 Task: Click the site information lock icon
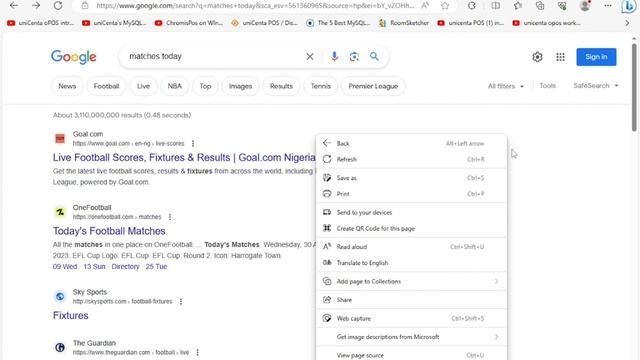tap(84, 6)
